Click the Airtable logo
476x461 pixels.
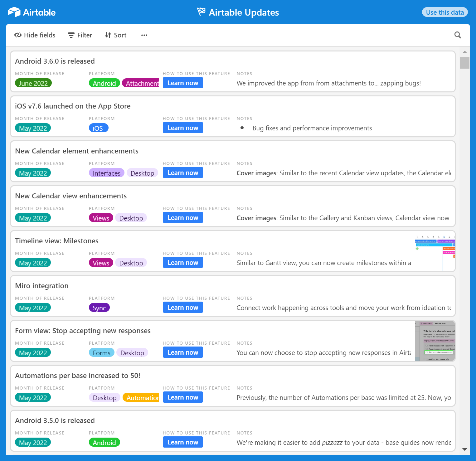[32, 12]
